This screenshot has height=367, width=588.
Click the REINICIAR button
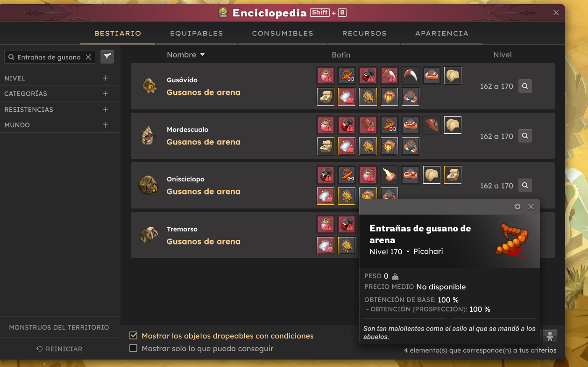tap(59, 349)
